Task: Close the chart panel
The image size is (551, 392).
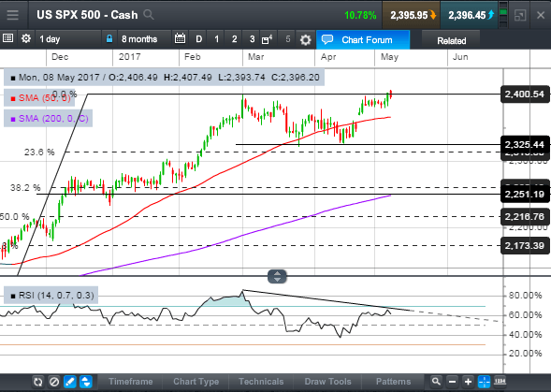Action: coord(541,15)
